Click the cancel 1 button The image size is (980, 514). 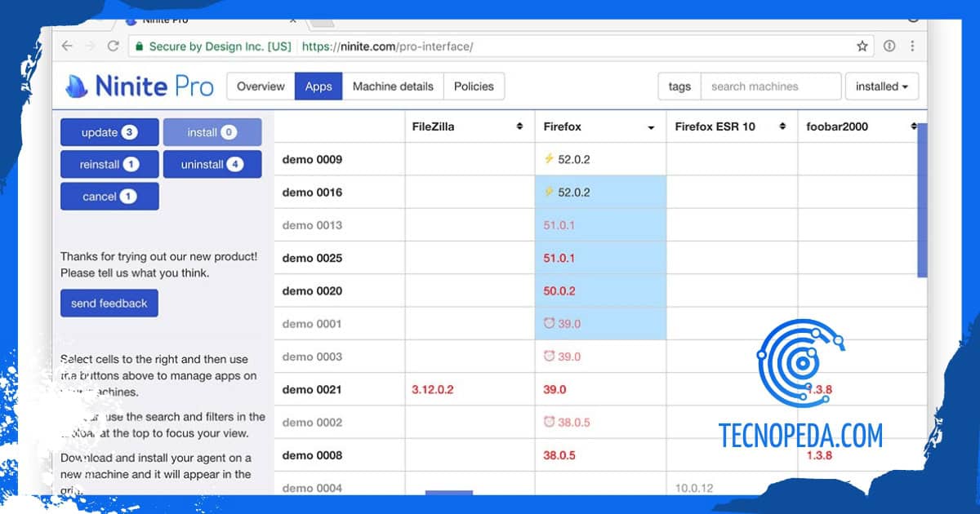pyautogui.click(x=109, y=197)
